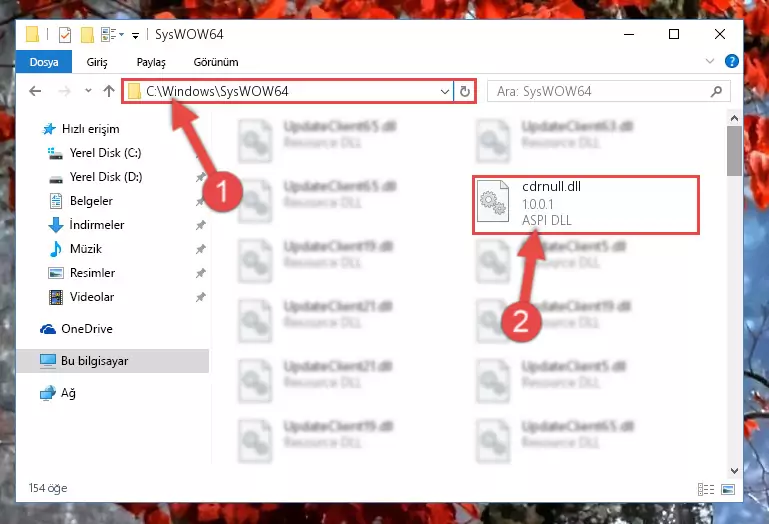Open the Müzik folder in the sidebar
Screen dimensions: 769x524
click(86, 249)
